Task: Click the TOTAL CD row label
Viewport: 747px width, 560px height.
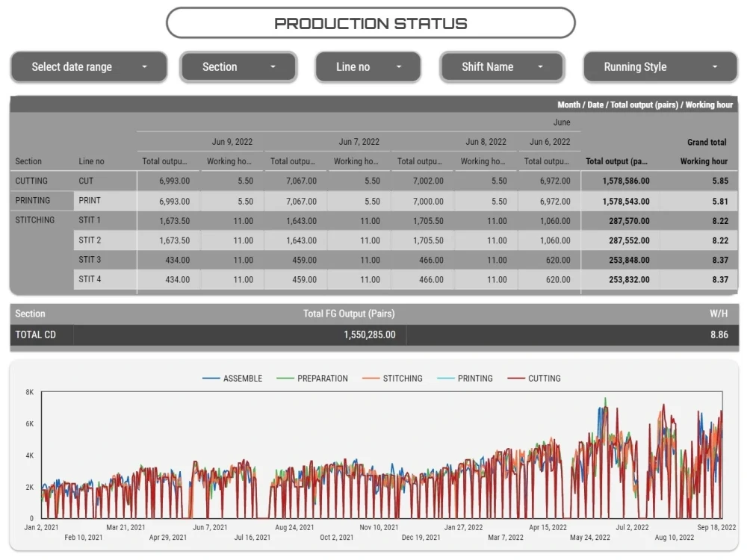Action: click(x=35, y=335)
